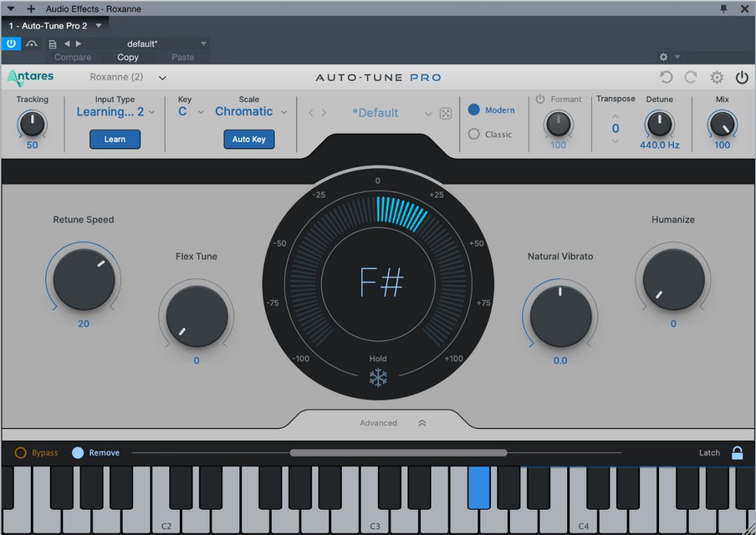This screenshot has width=756, height=535.
Task: Go to previous preset with left arrow
Action: tap(67, 43)
